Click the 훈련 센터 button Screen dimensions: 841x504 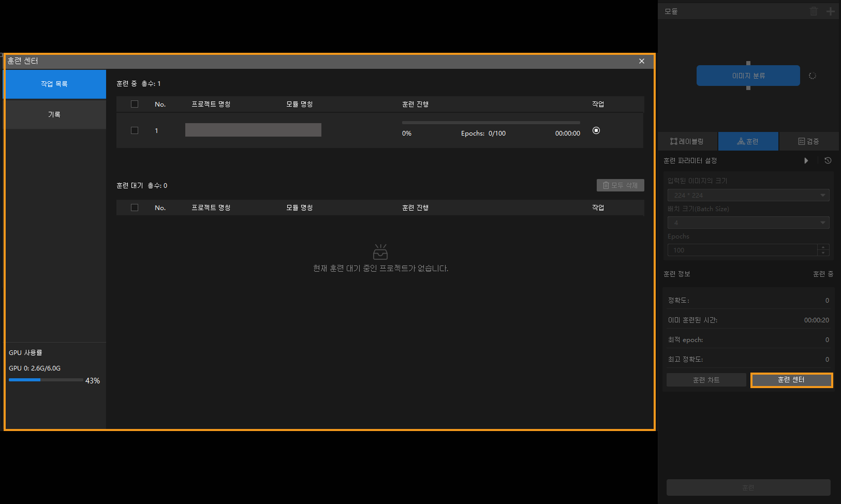791,380
